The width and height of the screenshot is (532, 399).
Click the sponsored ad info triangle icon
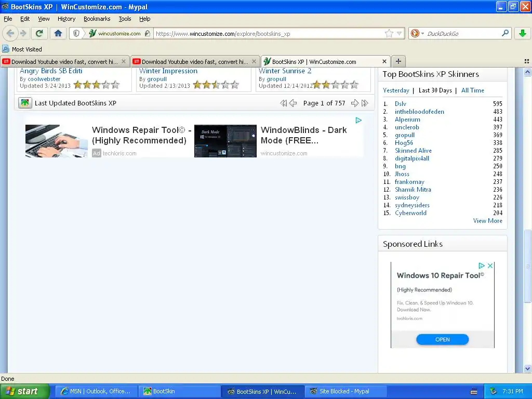pyautogui.click(x=481, y=265)
